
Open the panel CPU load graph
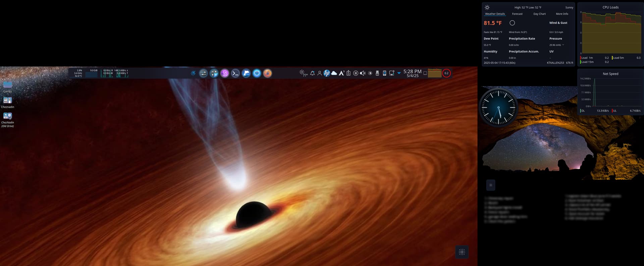click(434, 73)
